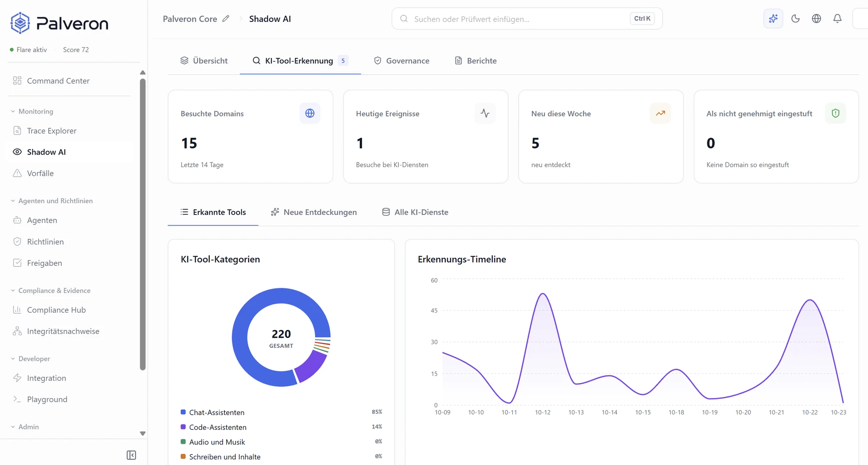The width and height of the screenshot is (868, 465).
Task: Open the Alle KI-Dienste sub-tab
Action: [x=415, y=212]
